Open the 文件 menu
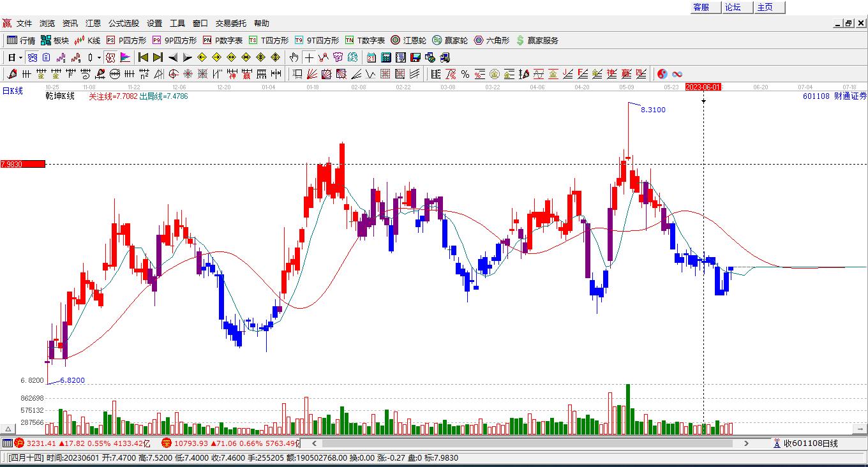Image resolution: width=868 pixels, height=467 pixels. coord(24,24)
